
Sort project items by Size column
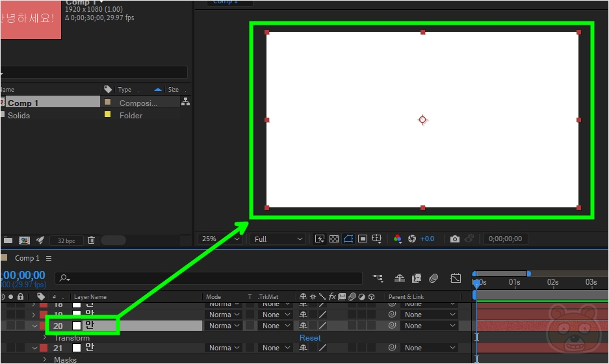pos(174,89)
